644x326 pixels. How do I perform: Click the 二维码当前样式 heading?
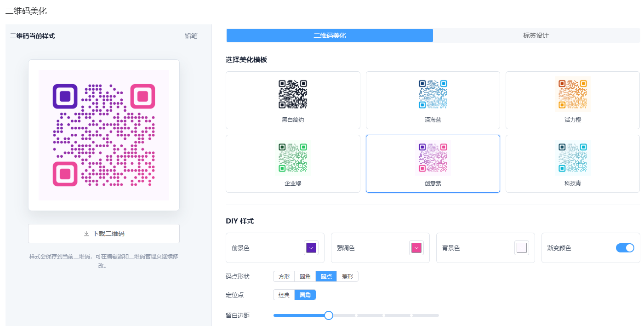coord(32,36)
